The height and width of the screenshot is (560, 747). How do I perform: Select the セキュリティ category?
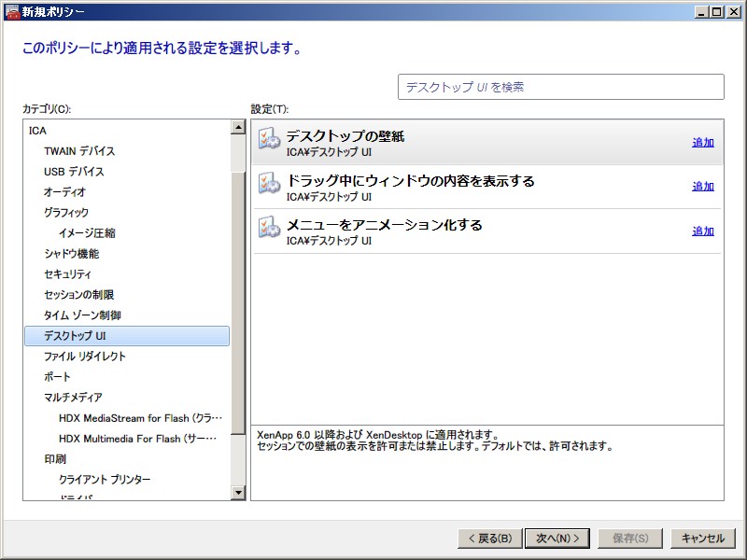coord(68,274)
